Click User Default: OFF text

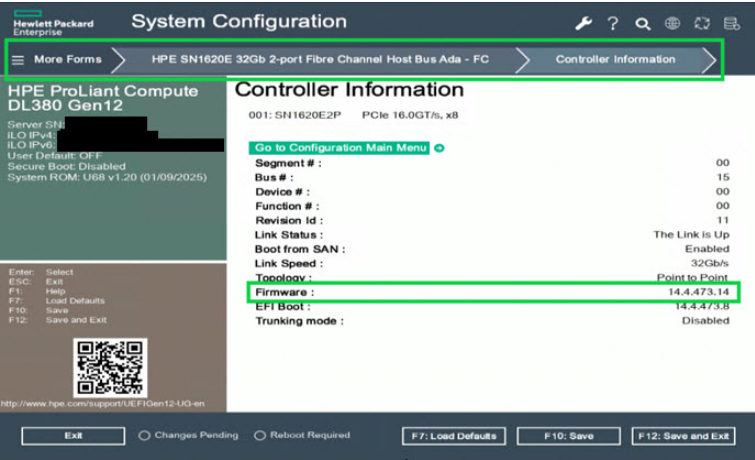click(x=54, y=156)
